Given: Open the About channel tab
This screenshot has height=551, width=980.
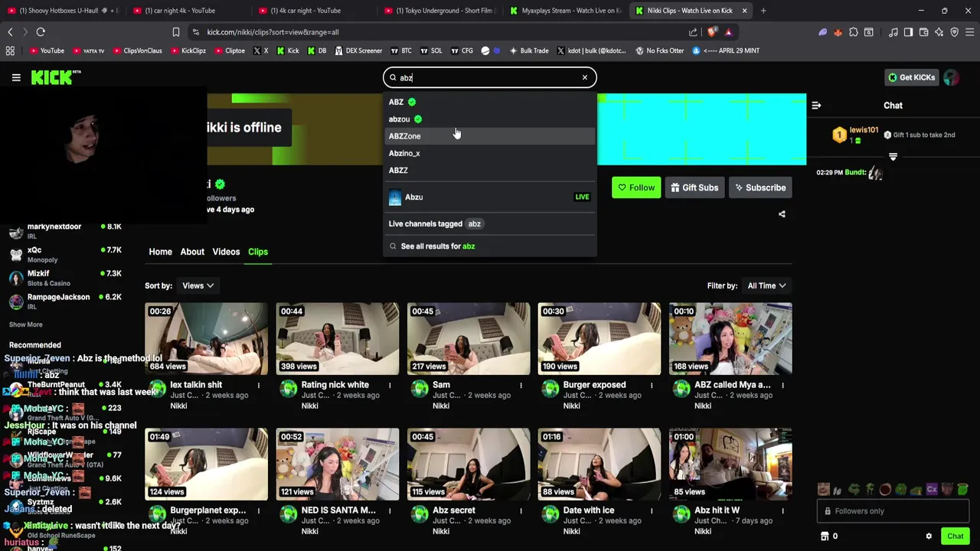Looking at the screenshot, I should 192,252.
